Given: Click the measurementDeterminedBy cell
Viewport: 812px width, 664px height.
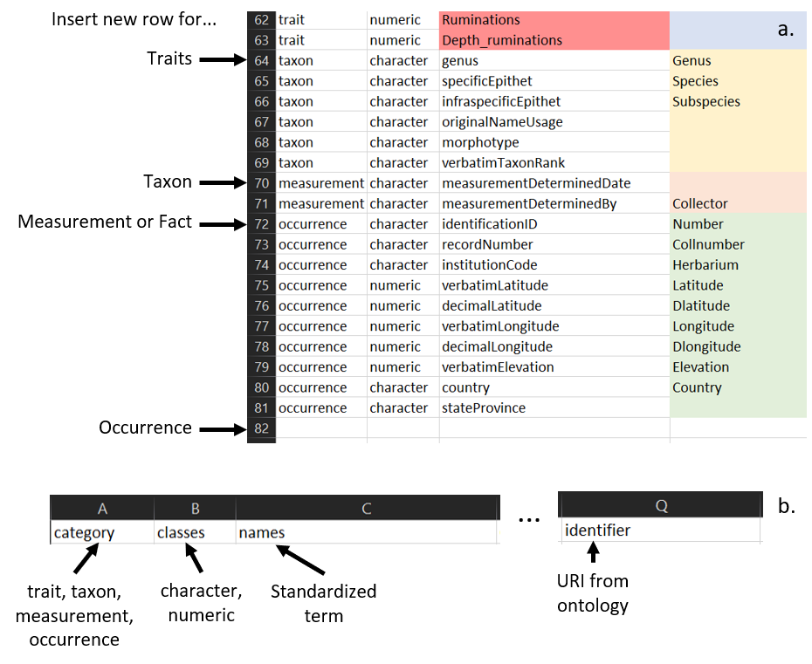Looking at the screenshot, I should [554, 204].
